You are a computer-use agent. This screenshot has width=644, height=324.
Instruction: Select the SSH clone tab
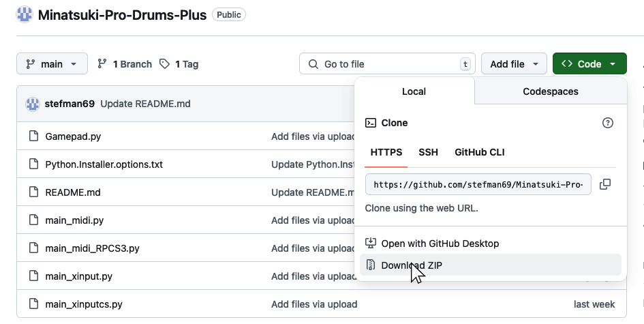pos(428,152)
